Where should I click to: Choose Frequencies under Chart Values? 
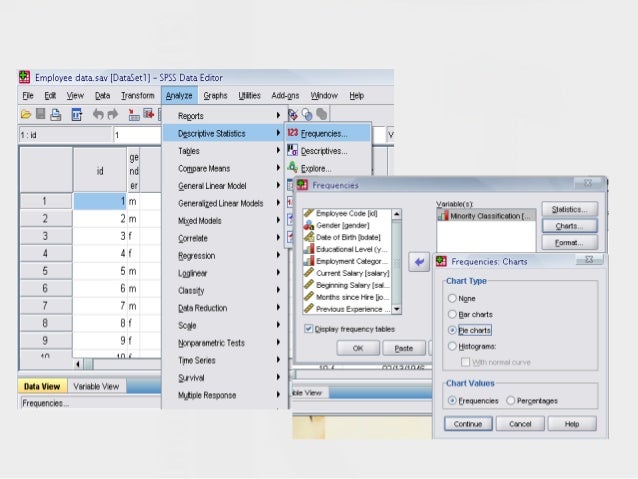click(452, 400)
